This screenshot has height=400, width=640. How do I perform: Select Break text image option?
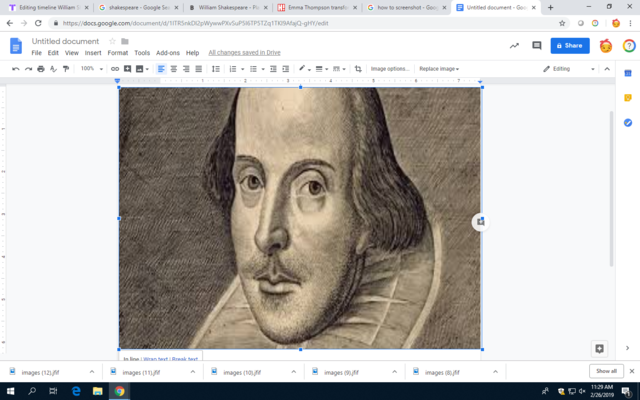(x=185, y=359)
